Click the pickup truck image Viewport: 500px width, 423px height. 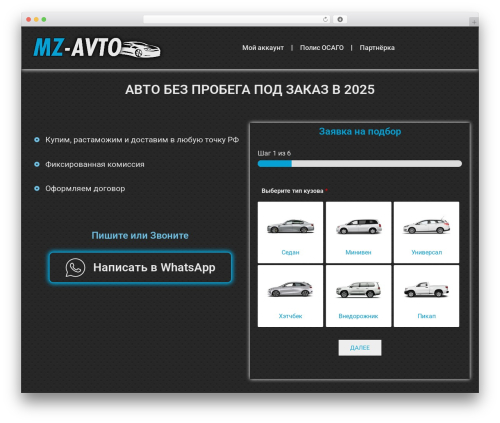426,289
